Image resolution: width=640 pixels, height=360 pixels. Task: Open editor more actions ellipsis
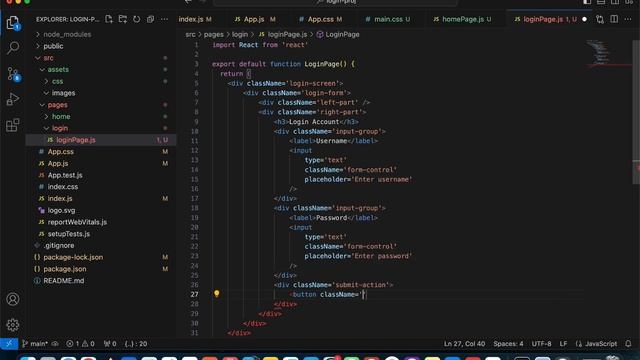tap(628, 19)
